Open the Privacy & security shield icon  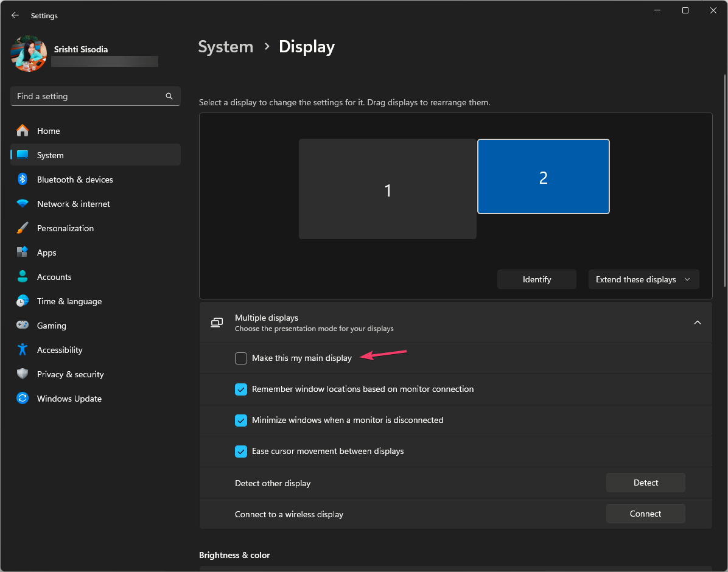pos(23,374)
